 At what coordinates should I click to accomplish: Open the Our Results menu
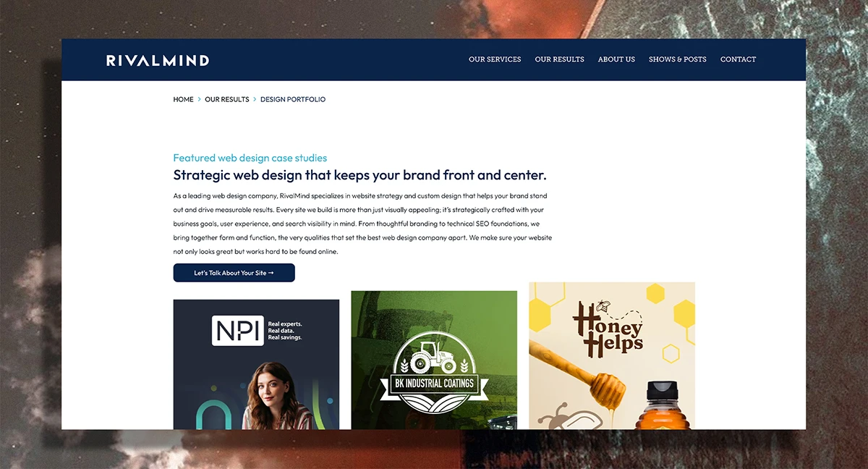pos(559,59)
